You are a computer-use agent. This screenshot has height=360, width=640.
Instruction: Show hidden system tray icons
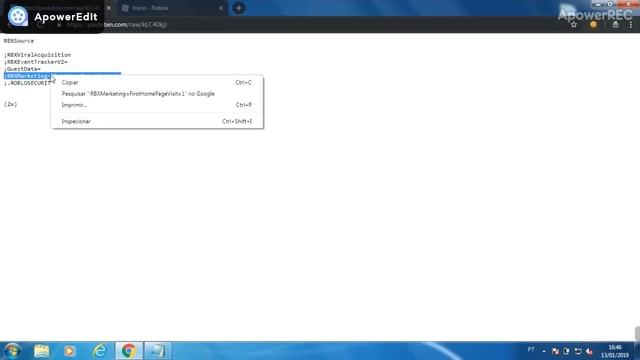pos(544,351)
